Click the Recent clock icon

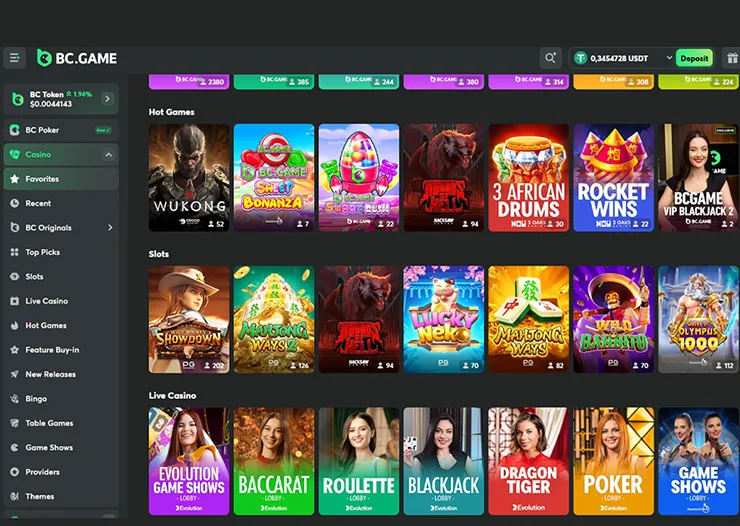pos(15,203)
